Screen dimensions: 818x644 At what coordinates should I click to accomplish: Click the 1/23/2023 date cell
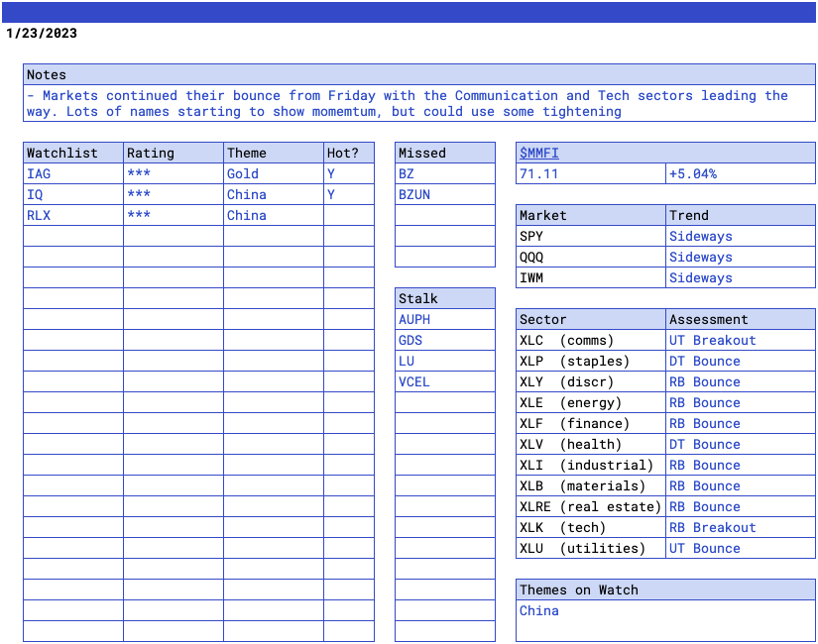click(42, 33)
